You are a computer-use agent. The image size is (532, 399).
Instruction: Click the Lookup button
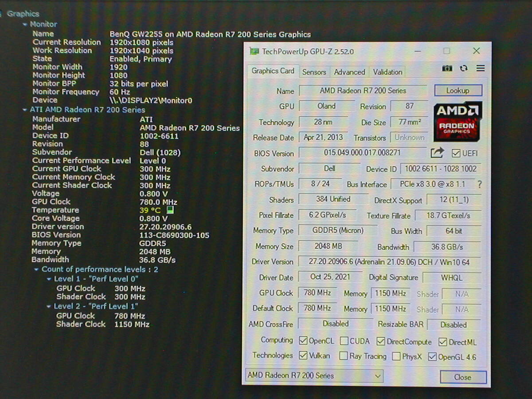[x=458, y=90]
